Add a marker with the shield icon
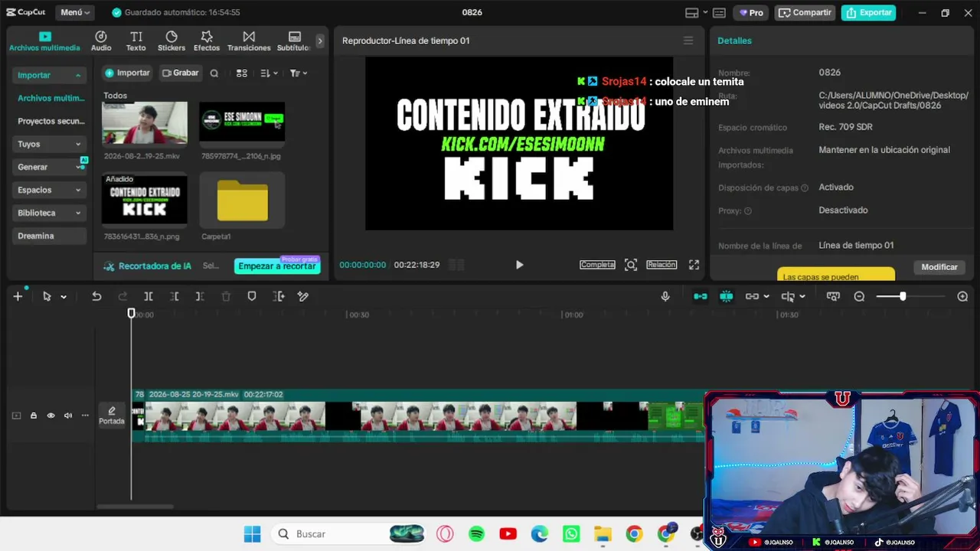 (252, 296)
